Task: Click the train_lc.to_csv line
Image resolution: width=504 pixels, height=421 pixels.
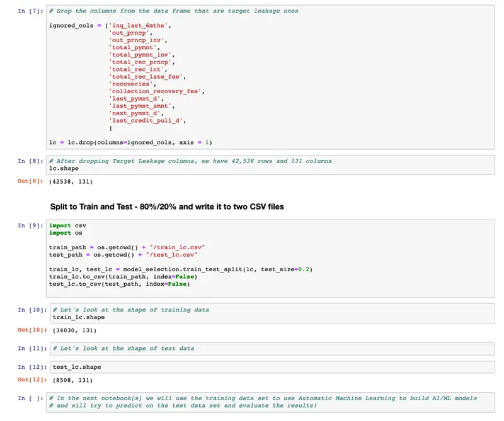Action: [123, 277]
